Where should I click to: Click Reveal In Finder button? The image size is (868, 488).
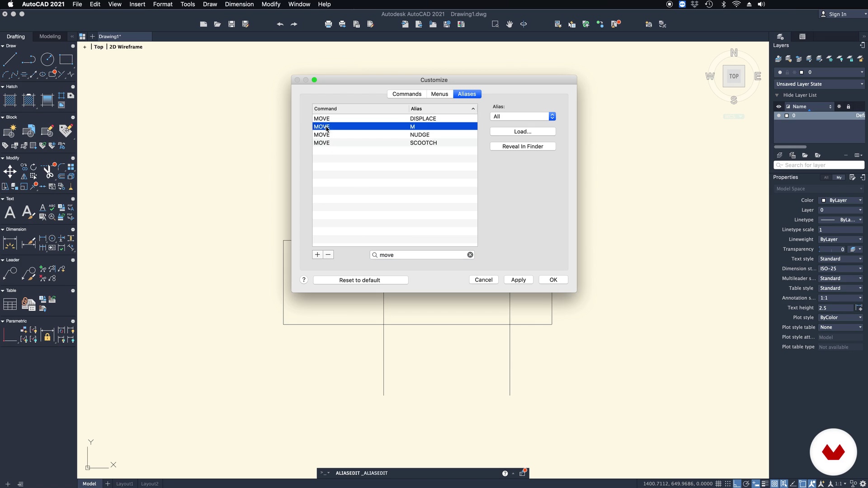tap(523, 146)
